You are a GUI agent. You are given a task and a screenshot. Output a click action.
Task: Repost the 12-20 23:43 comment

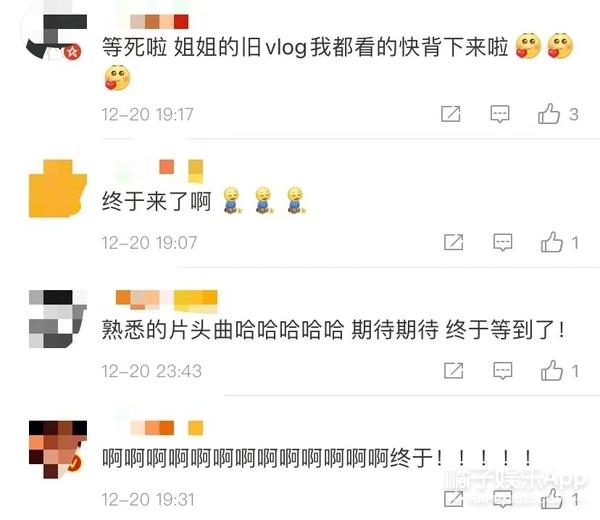453,370
